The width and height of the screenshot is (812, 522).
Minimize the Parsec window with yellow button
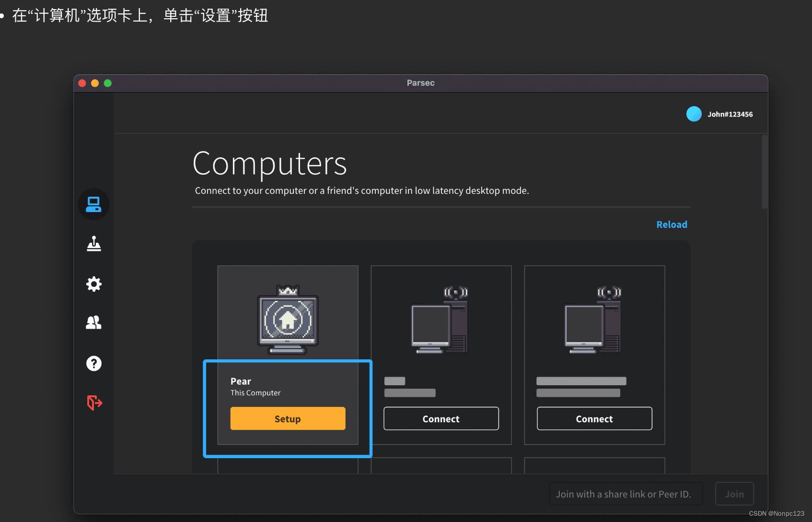pos(95,83)
